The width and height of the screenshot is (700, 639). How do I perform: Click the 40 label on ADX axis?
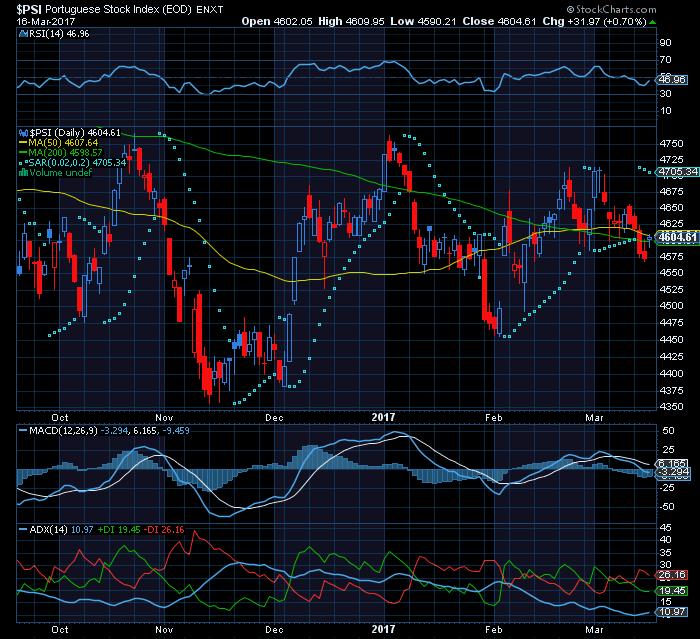(666, 540)
